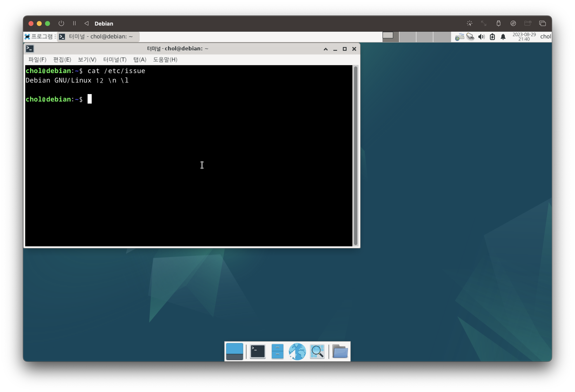
Task: Click the capture mouse cursor icon
Action: [x=469, y=24]
